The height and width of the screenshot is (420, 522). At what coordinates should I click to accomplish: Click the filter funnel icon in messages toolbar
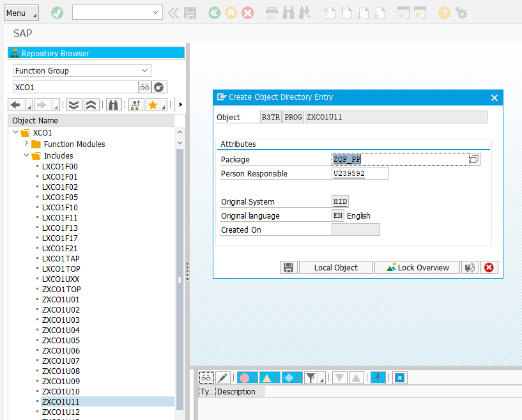coord(311,378)
